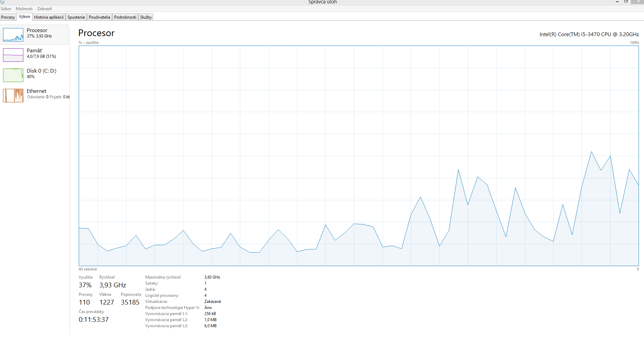Viewport: 644px width, 338px height.
Task: Click the Intel Core i5-3470 CPU label
Action: coord(589,34)
